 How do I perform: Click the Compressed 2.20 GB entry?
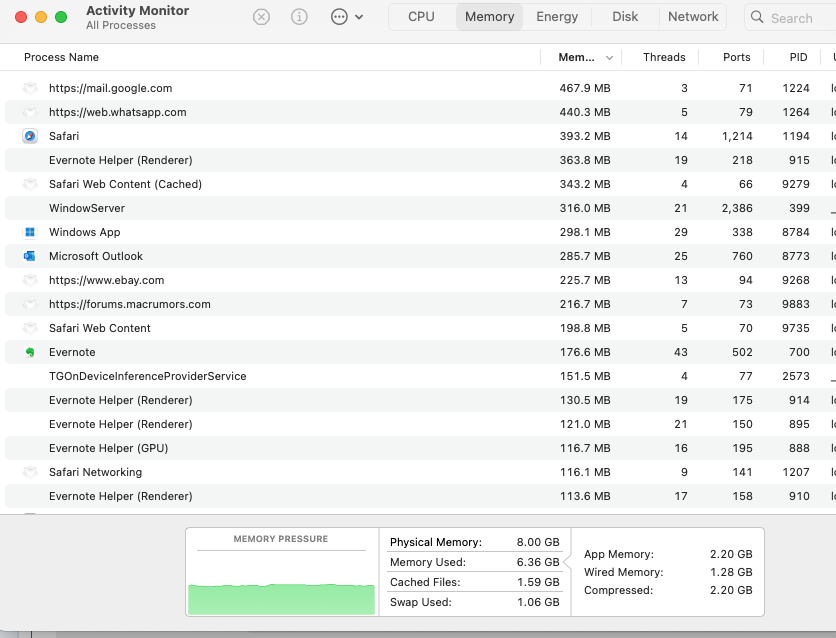(668, 590)
